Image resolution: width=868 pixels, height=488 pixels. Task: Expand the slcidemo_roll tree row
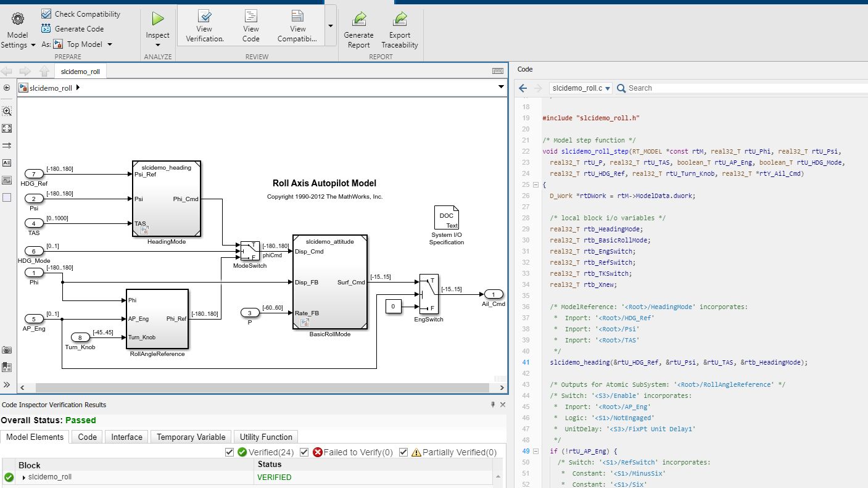click(24, 478)
